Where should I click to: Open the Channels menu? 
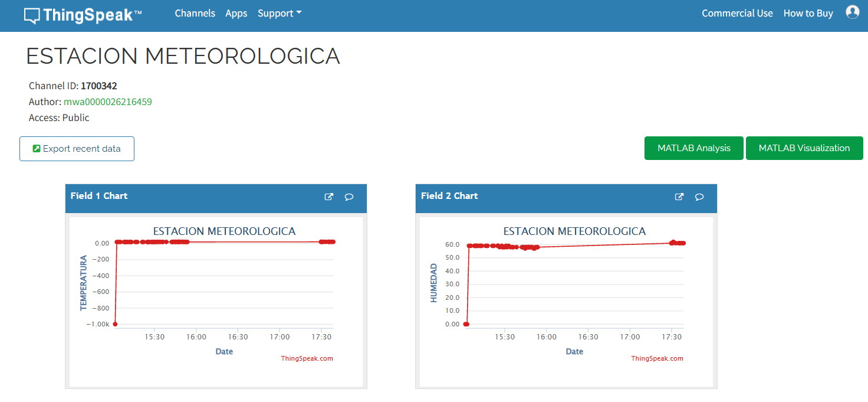click(195, 13)
